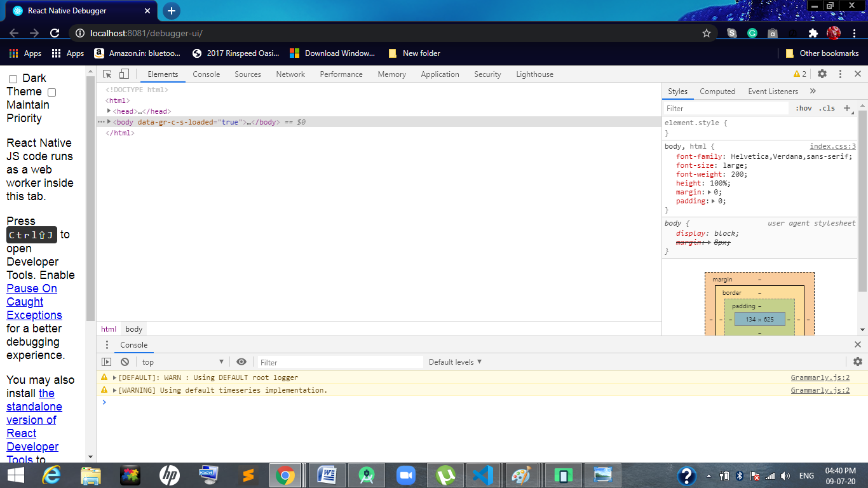Toggle live expression eye icon
This screenshot has height=488, width=868.
tap(241, 362)
